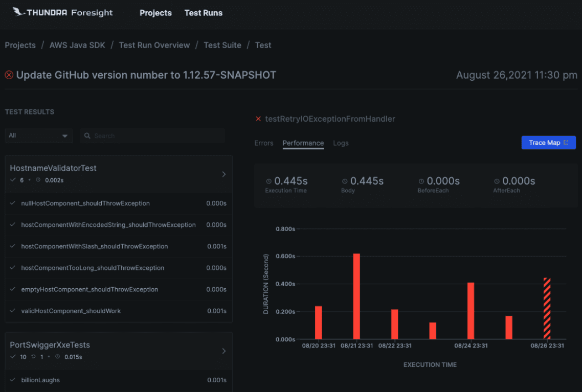Viewport: 582px width, 392px height.
Task: Click the date 'August 26,2021 11:30 pm'
Action: tap(517, 75)
